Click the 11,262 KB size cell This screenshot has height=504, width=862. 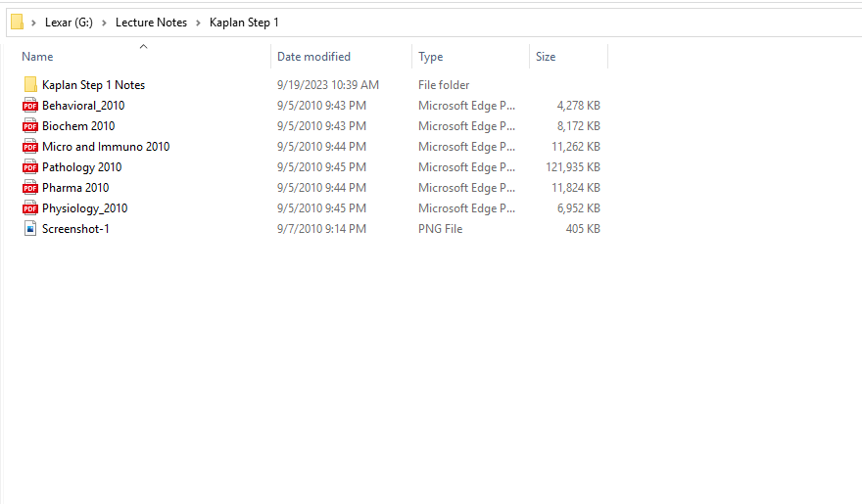(x=576, y=147)
